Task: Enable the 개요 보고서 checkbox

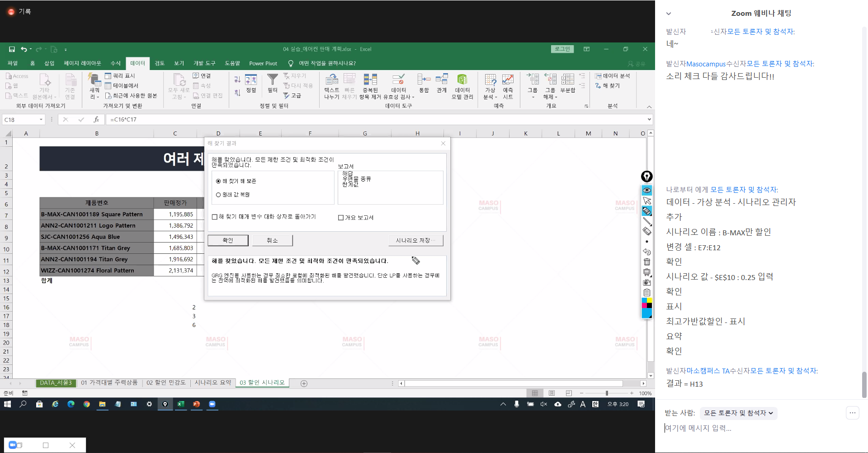Action: coord(341,218)
